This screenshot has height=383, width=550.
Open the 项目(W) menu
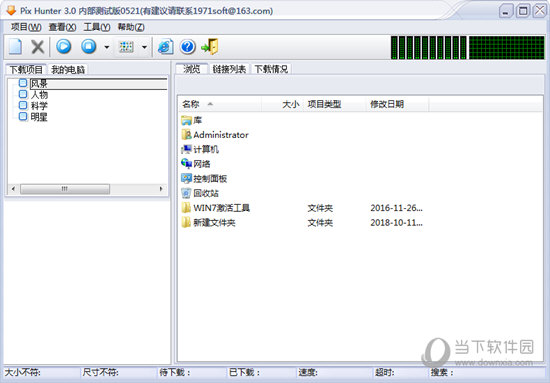pos(26,27)
